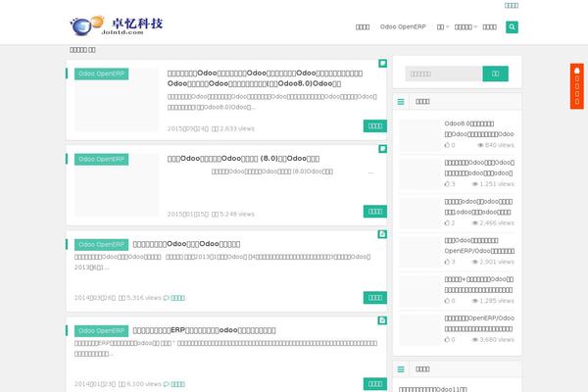Click the eye icon beside 1,285 views

474,301
